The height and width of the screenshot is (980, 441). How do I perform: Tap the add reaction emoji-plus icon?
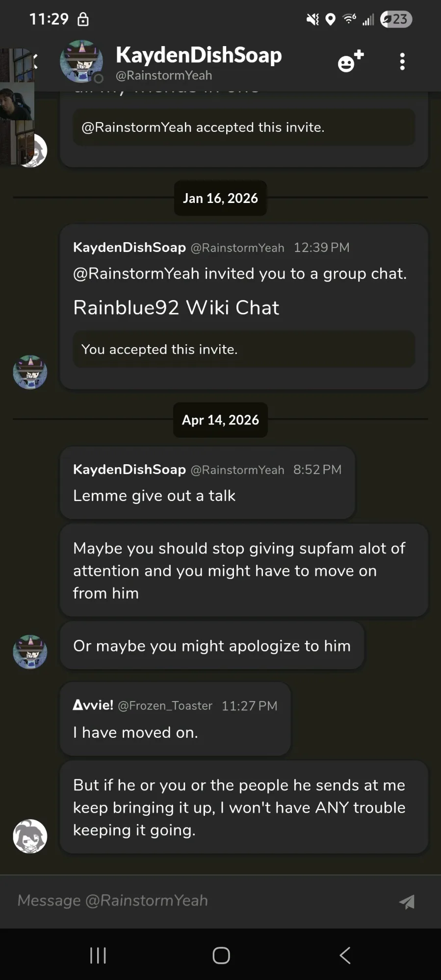(351, 61)
